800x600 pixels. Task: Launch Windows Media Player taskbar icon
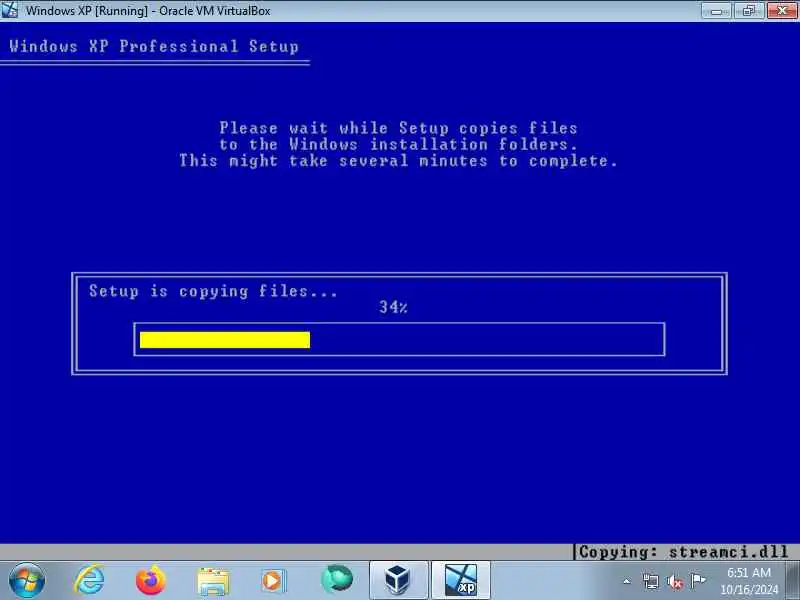coord(274,581)
